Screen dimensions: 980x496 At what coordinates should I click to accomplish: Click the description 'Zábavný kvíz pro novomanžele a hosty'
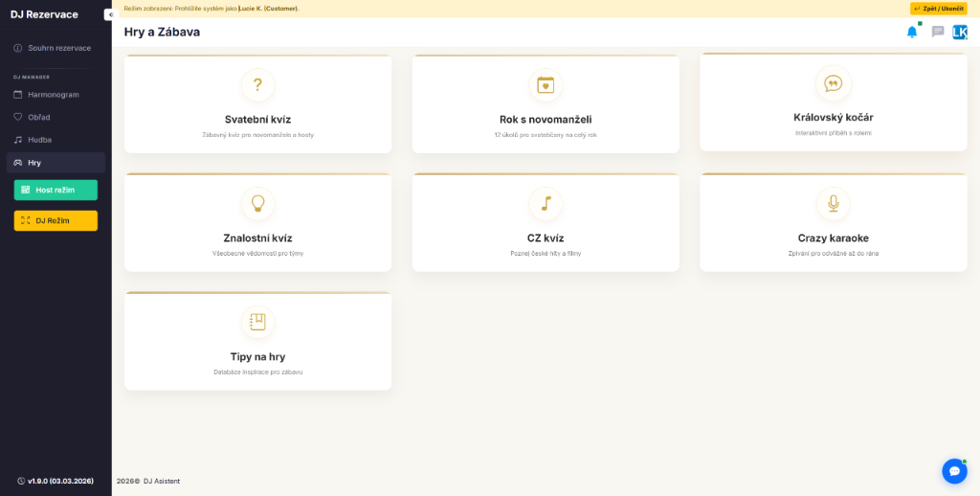click(257, 134)
